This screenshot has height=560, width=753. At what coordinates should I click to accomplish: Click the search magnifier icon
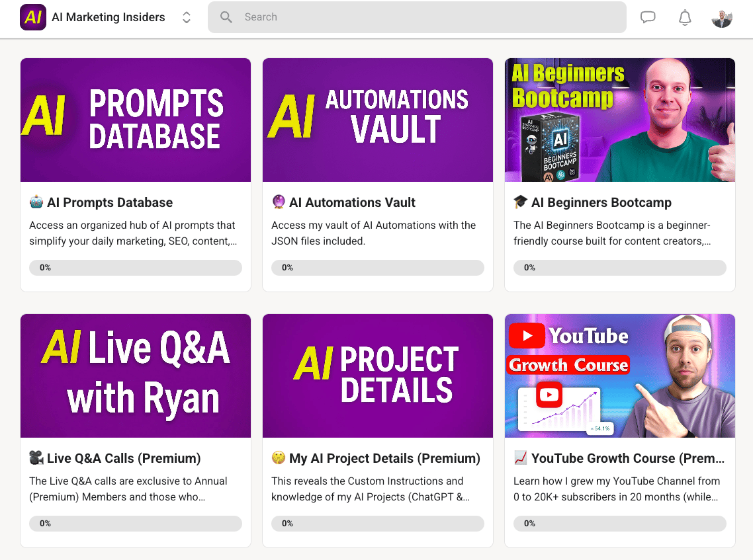[x=226, y=17]
